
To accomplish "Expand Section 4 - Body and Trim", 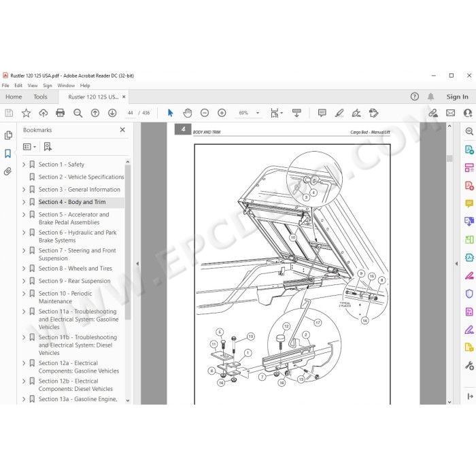I will coord(24,202).
